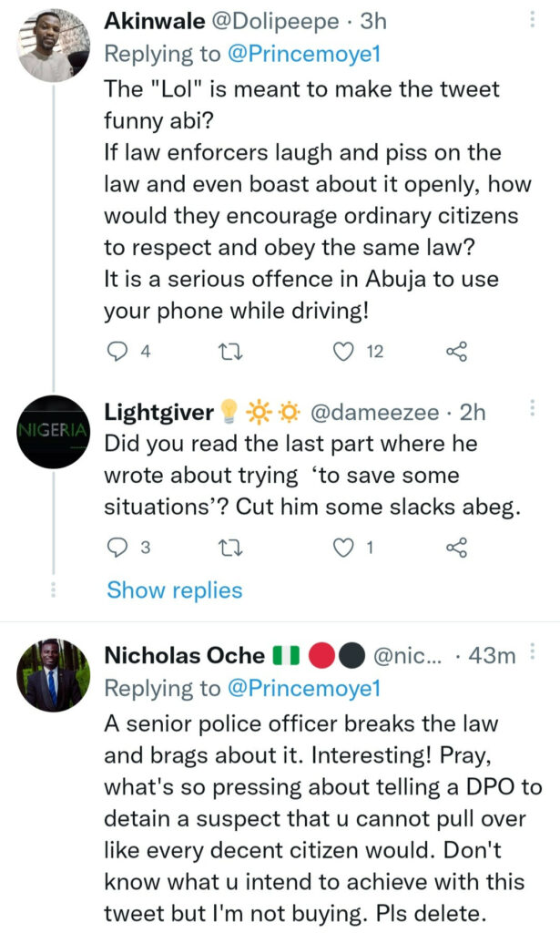Open Lightgiver's profile via display name
Image resolution: width=560 pixels, height=933 pixels.
pos(158,413)
